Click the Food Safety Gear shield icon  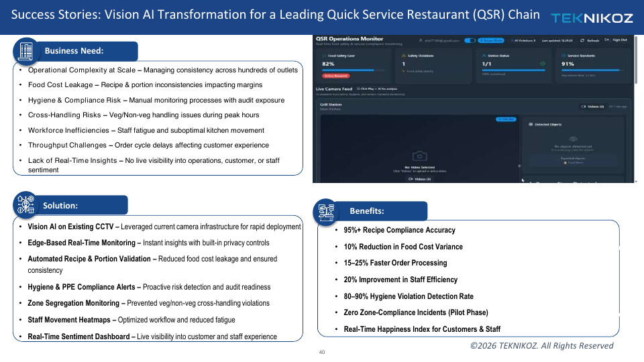(x=325, y=56)
